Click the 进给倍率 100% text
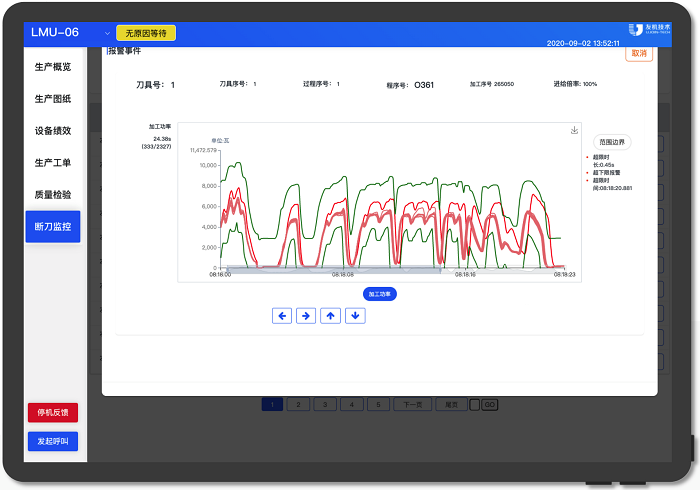This screenshot has width=700, height=490. [x=575, y=84]
